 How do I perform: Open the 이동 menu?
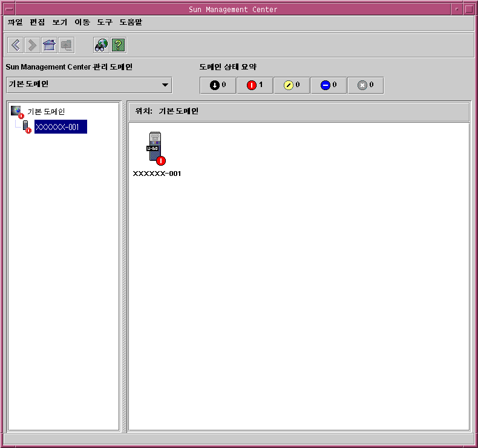(82, 22)
